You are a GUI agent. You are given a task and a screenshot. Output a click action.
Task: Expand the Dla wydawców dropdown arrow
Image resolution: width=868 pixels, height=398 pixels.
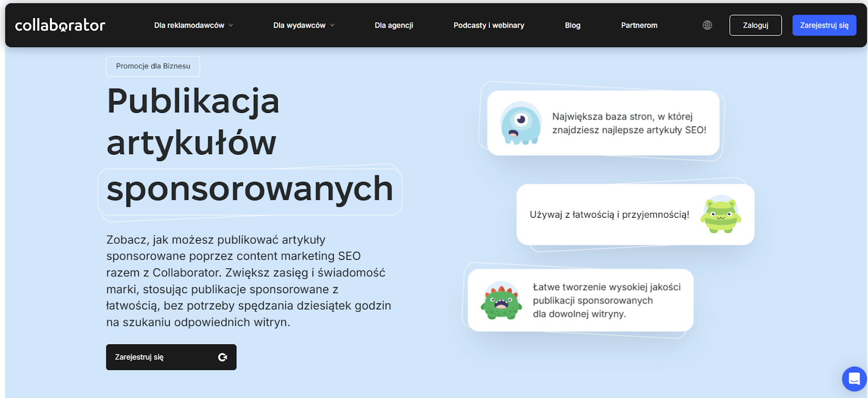coord(332,26)
